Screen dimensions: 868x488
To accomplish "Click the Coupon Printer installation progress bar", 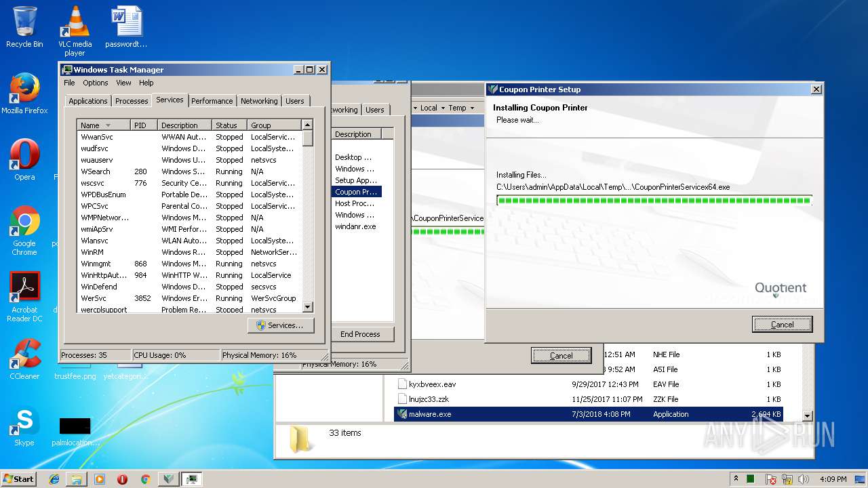I will pos(654,201).
